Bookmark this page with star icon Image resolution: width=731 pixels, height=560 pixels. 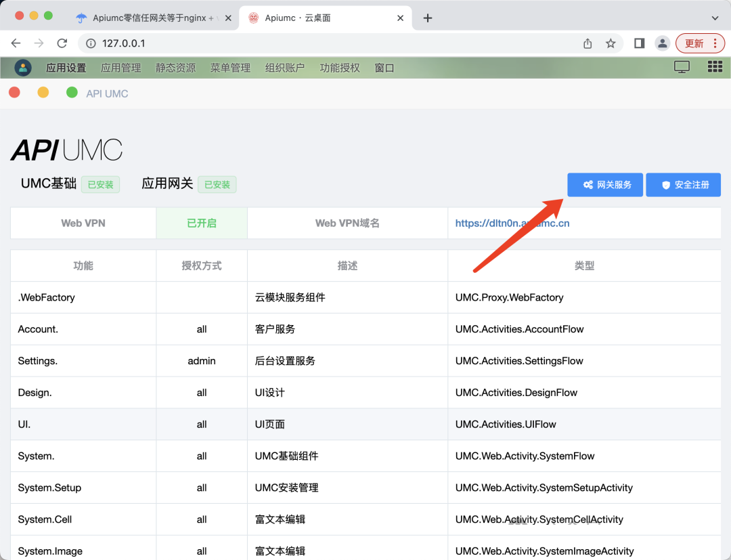point(611,43)
